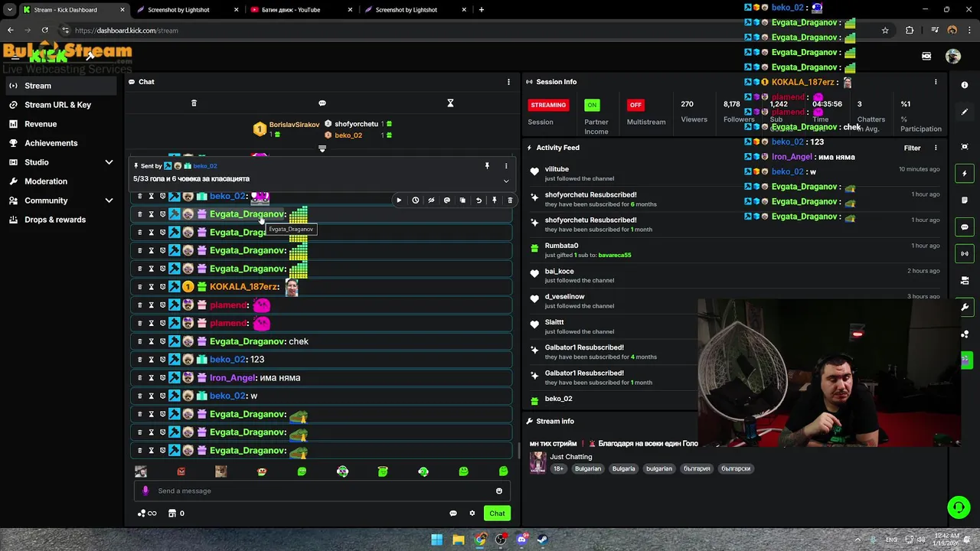Open Session Info three-dot menu
Image resolution: width=980 pixels, height=551 pixels.
pos(936,82)
